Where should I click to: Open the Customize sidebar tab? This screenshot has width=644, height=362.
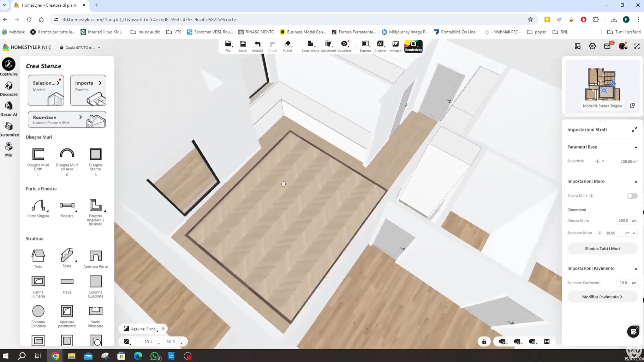coord(9,129)
